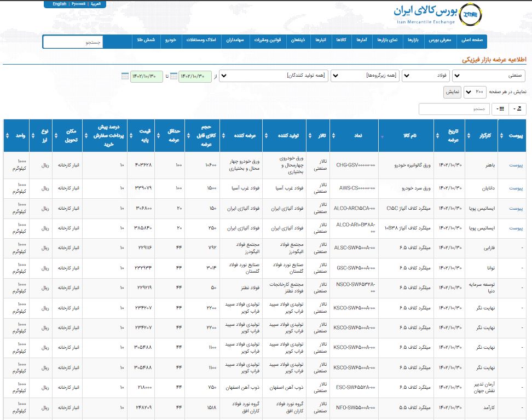Sort by مکان تحویل column arrows
Viewport: 532px width, 420px height.
56,135
